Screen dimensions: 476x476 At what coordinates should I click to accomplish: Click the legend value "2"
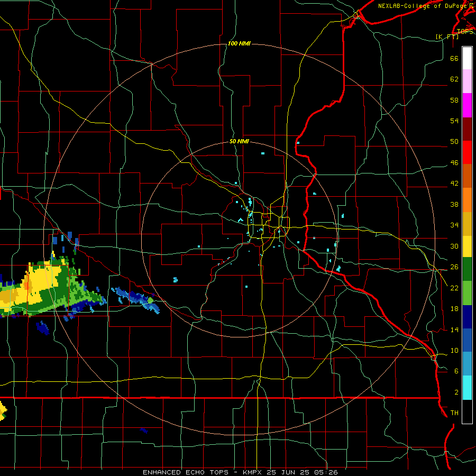coord(456,392)
